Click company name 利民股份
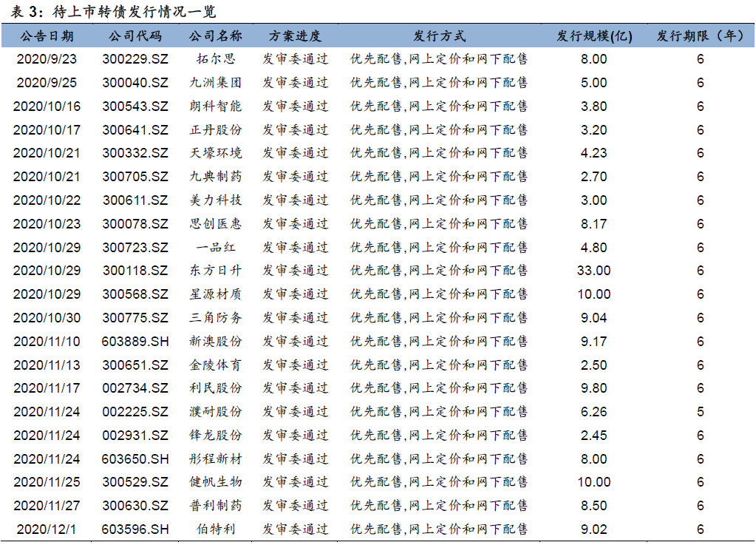 coord(216,388)
